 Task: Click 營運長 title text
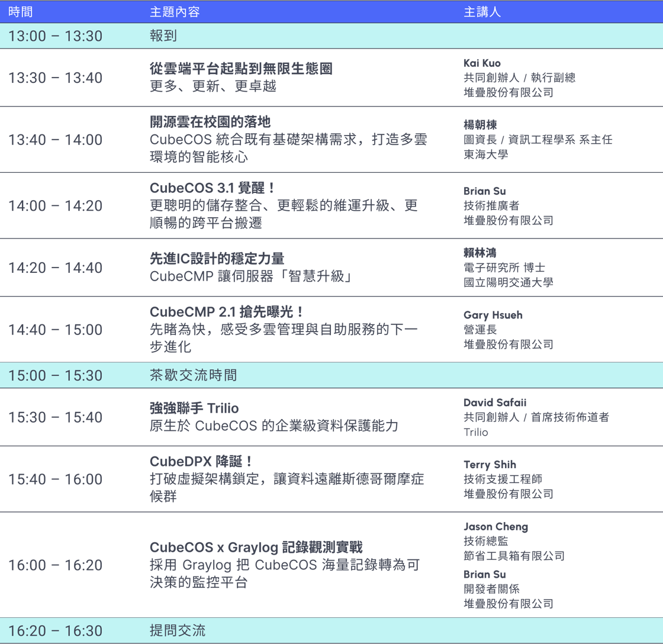[480, 330]
